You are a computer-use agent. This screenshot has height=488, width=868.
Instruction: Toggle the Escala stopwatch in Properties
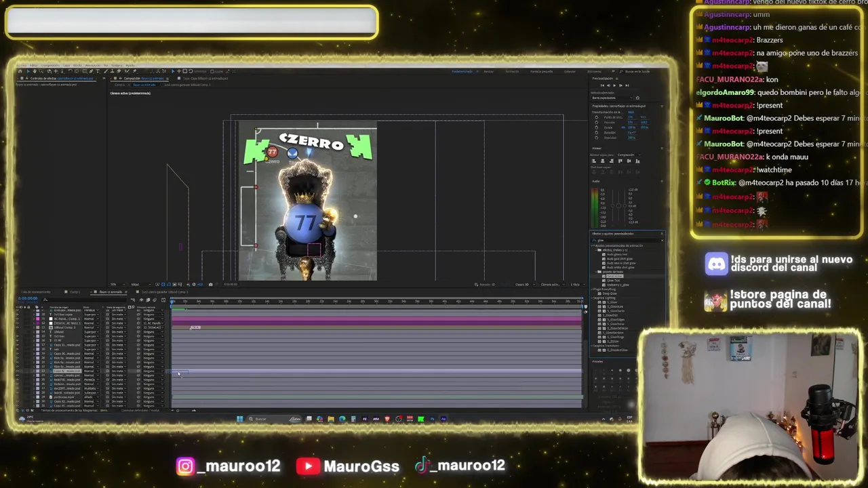coord(597,127)
